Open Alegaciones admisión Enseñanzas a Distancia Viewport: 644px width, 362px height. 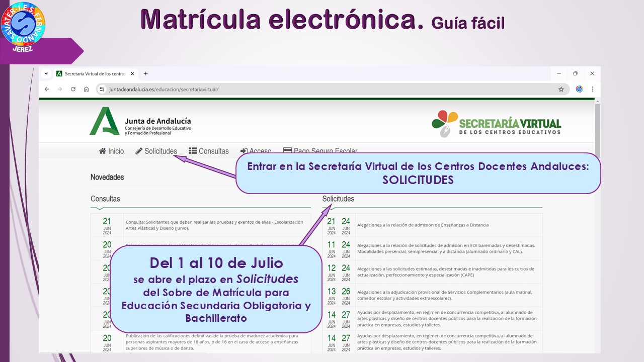click(x=423, y=225)
